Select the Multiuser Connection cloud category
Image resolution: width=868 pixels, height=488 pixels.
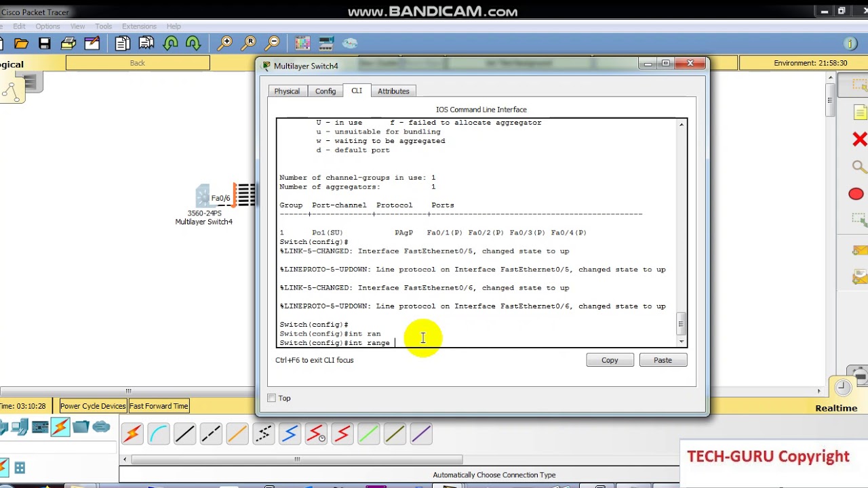[101, 427]
